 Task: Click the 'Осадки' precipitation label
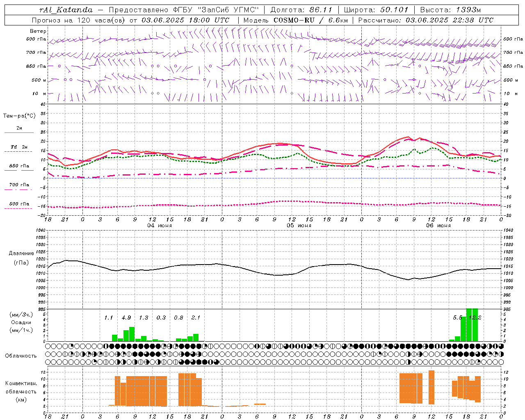(21, 322)
